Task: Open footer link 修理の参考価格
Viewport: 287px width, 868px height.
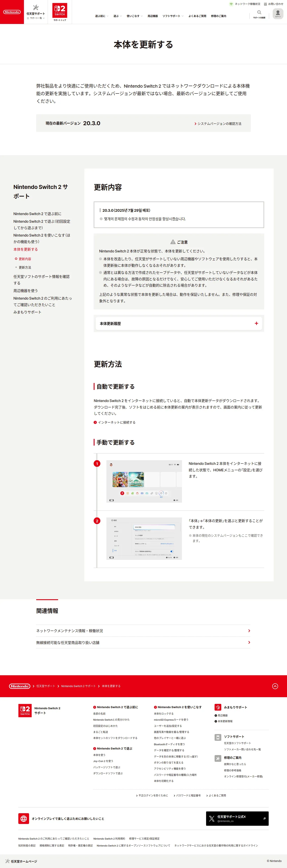Action: point(233,770)
